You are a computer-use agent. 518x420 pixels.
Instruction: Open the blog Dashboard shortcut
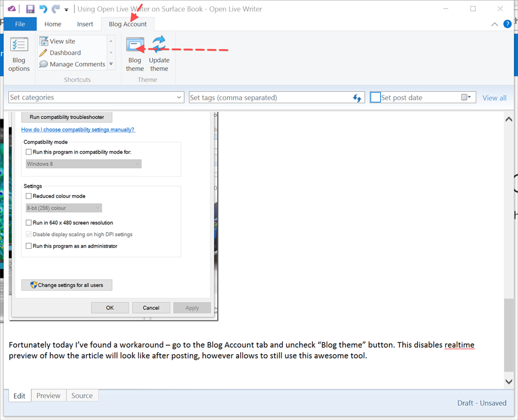pyautogui.click(x=60, y=53)
